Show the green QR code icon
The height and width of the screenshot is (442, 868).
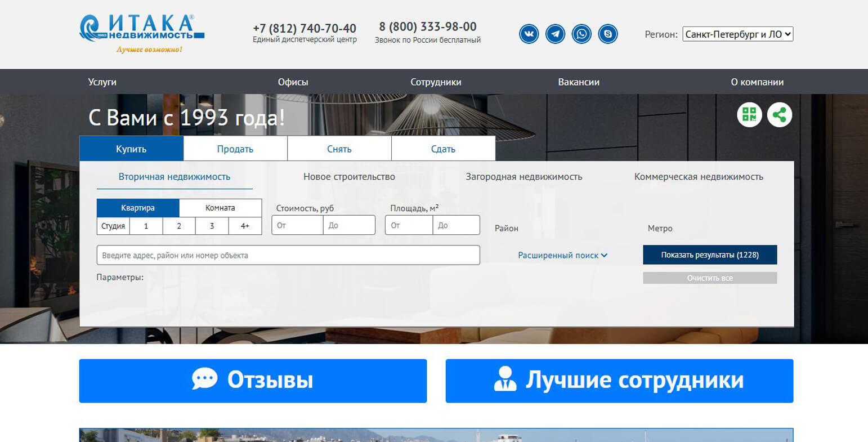(749, 115)
